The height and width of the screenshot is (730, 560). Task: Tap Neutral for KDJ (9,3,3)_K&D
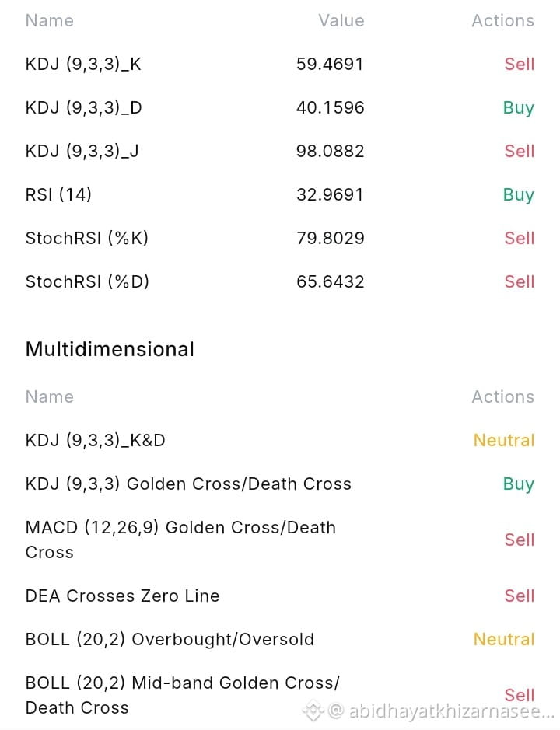click(504, 441)
